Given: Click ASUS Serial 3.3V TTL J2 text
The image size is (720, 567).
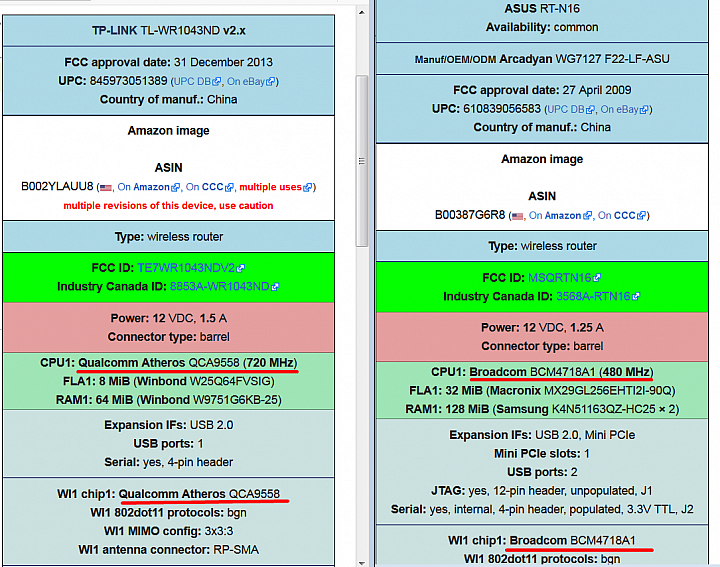Looking at the screenshot, I should pyautogui.click(x=542, y=510).
